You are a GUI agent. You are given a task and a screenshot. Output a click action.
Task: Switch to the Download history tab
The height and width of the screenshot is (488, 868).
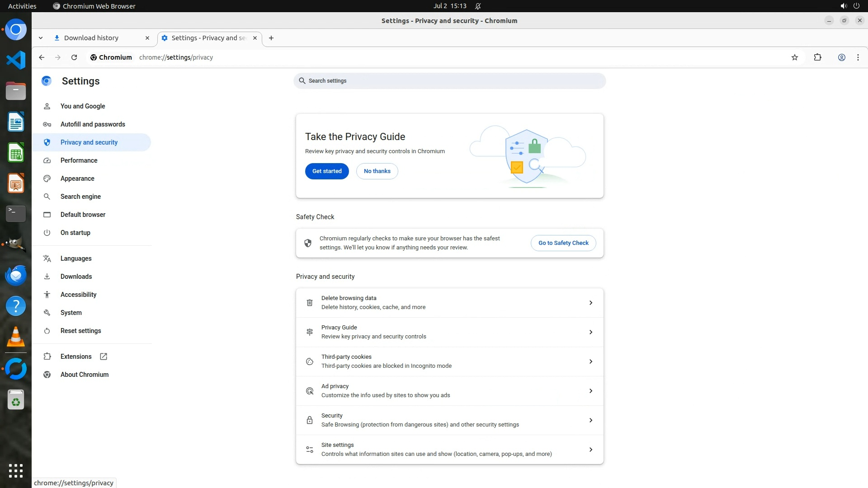point(91,38)
